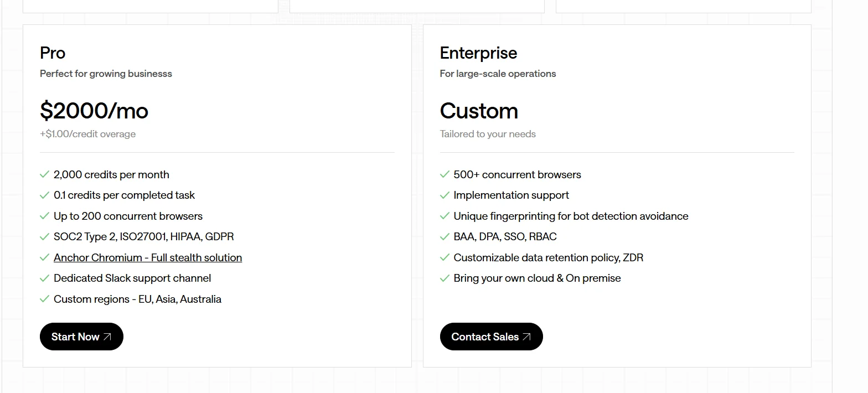Click the Pro plan Start Now button
This screenshot has width=868, height=393.
pos(81,337)
